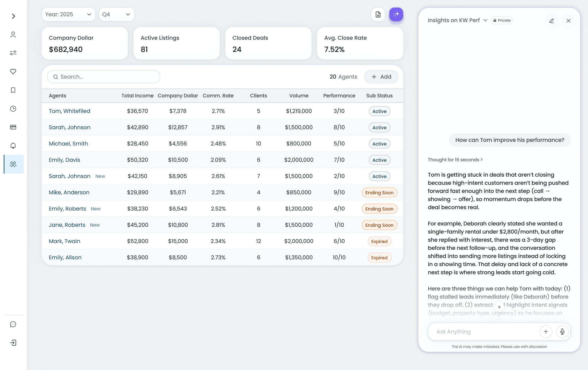Click the edit pencil icon in chat panel
Viewport: 588px width, 370px height.
click(x=552, y=21)
